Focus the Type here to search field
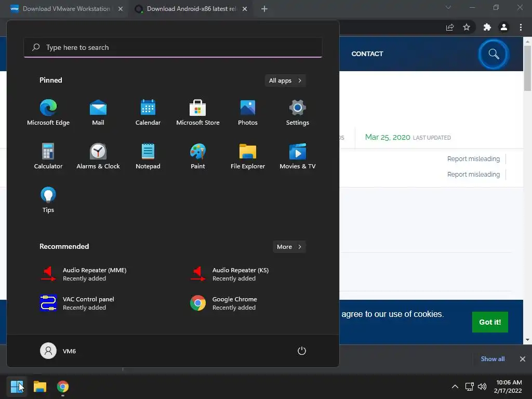This screenshot has height=399, width=532. [173, 47]
